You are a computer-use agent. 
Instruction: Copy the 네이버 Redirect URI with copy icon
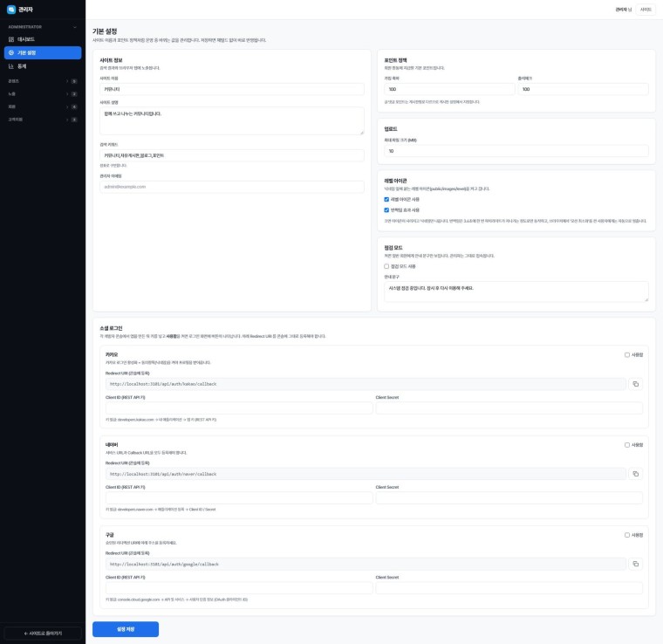click(635, 474)
